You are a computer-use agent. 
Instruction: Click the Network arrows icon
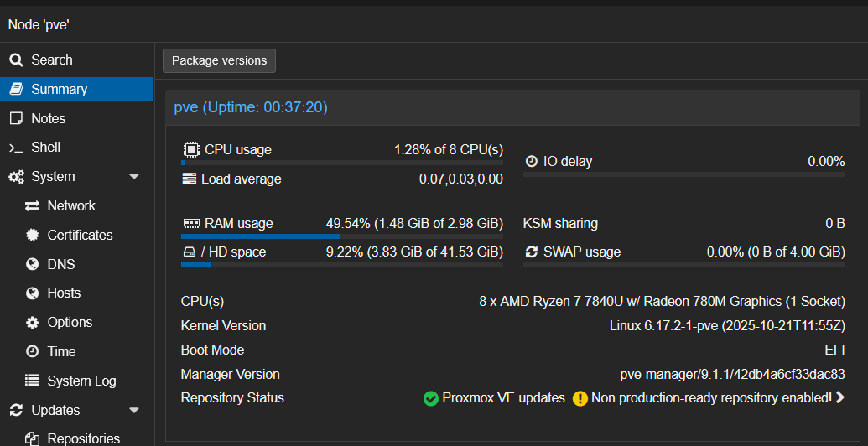(x=33, y=206)
